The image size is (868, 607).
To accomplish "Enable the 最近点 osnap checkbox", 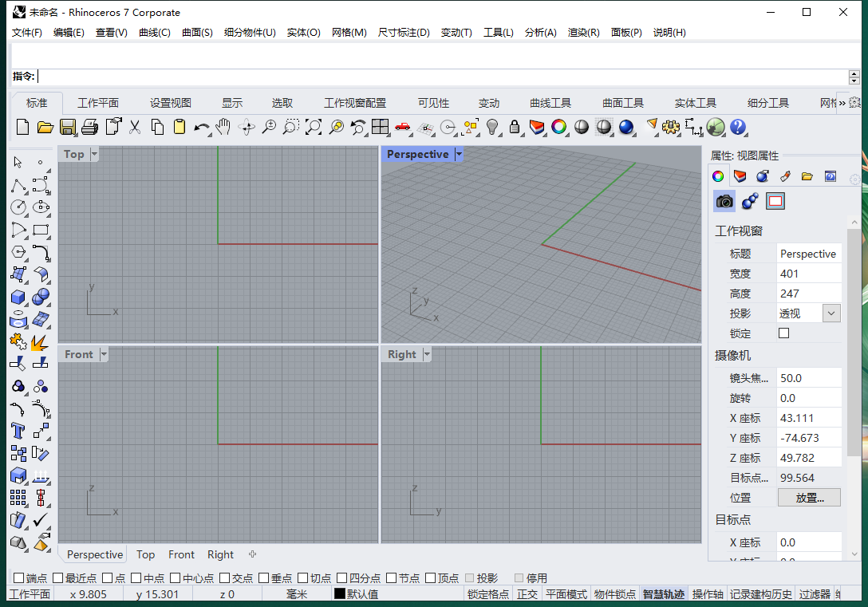I will tap(58, 577).
